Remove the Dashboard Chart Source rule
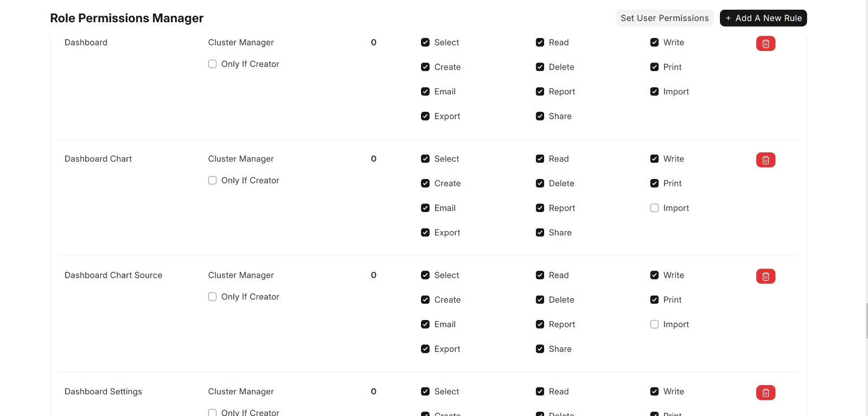Screen dimensions: 868x416 pyautogui.click(x=765, y=277)
